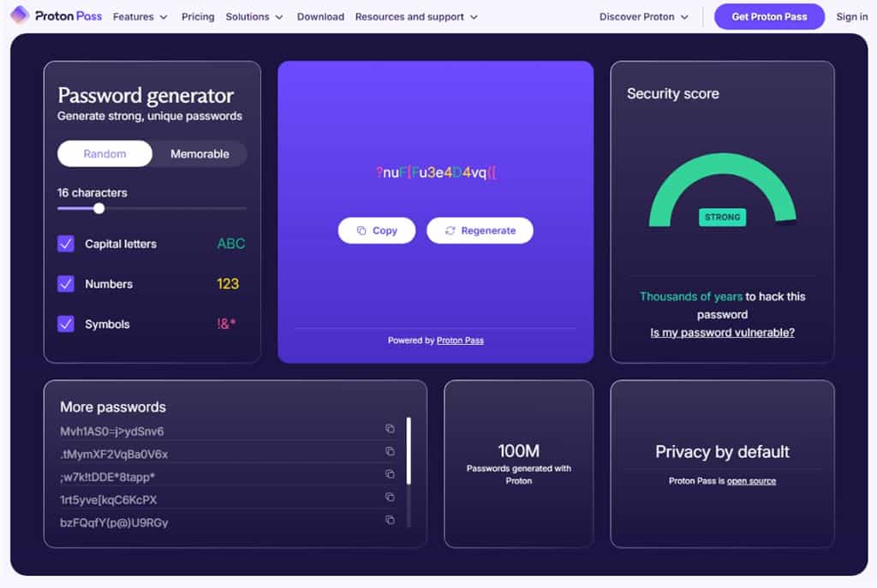Follow the open source link

click(751, 481)
